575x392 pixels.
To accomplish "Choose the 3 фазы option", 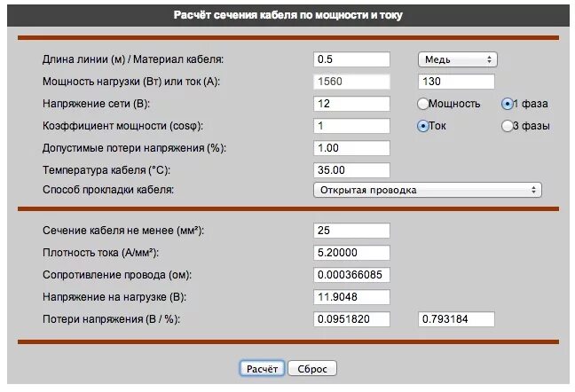I will coord(507,126).
